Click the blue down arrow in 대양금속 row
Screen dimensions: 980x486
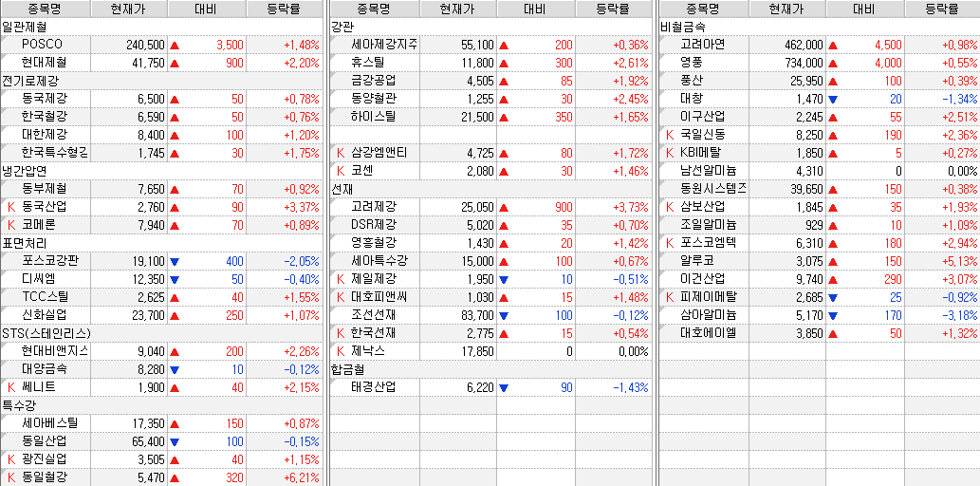click(175, 369)
